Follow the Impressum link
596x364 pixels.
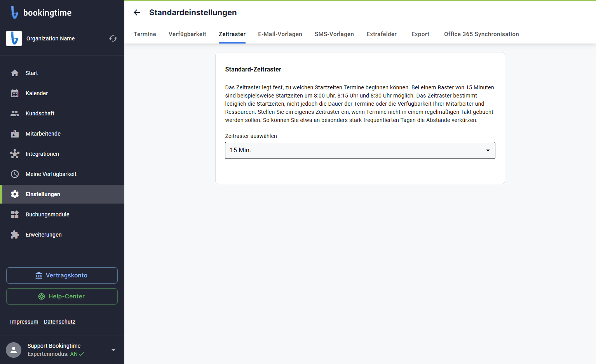pos(24,322)
